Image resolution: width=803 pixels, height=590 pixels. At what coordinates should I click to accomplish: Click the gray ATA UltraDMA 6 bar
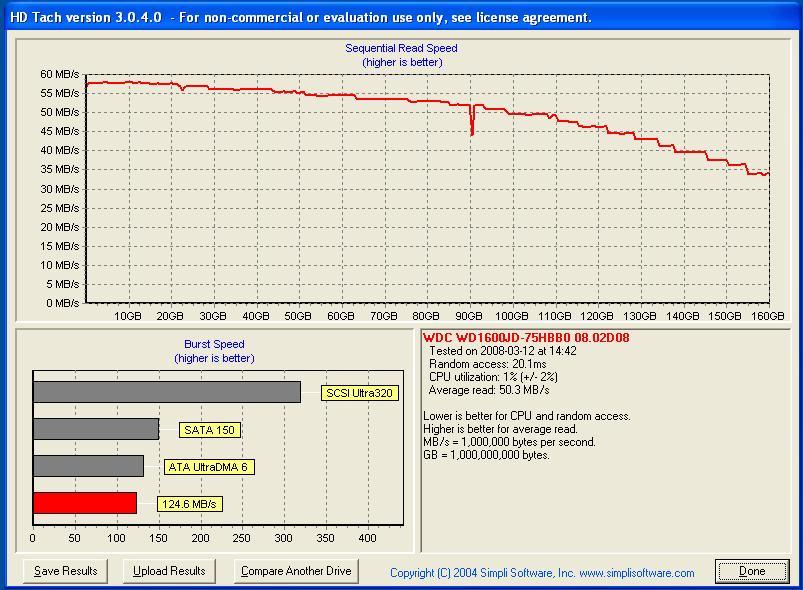tap(88, 466)
